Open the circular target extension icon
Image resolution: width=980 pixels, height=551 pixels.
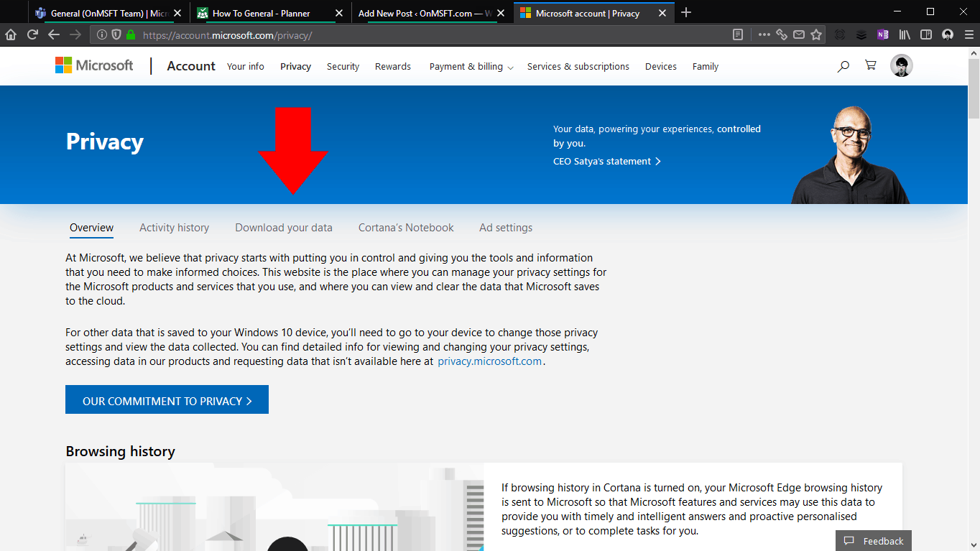click(840, 34)
